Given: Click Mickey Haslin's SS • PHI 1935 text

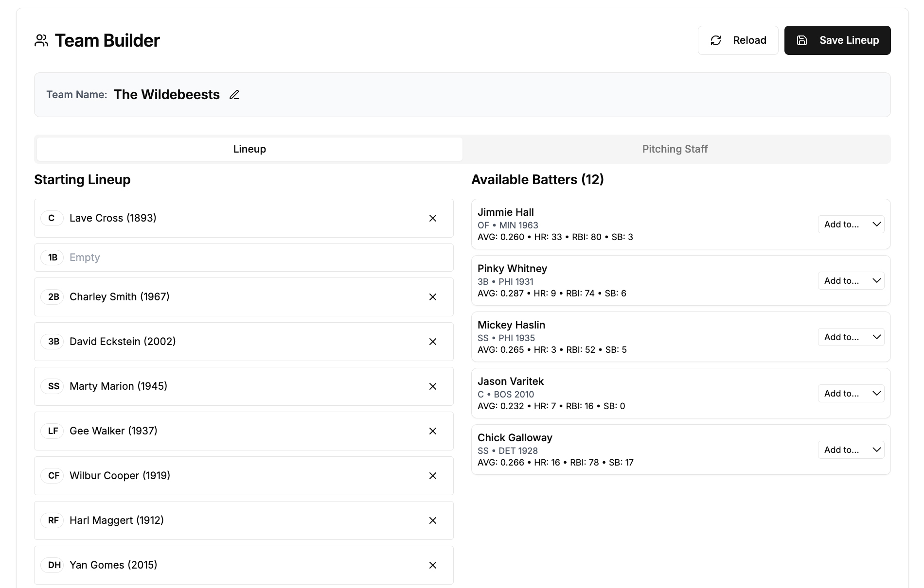Looking at the screenshot, I should (506, 338).
